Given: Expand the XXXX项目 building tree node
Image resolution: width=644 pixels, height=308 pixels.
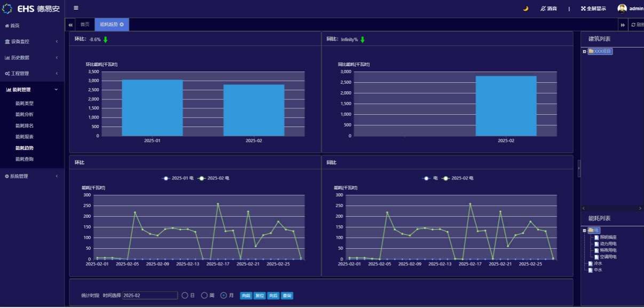Looking at the screenshot, I should click(585, 52).
